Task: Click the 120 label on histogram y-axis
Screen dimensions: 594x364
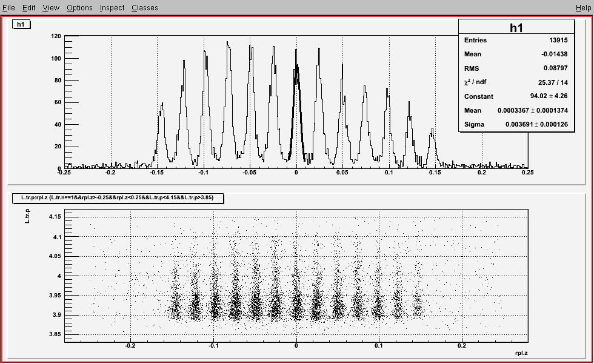Action: [56, 36]
